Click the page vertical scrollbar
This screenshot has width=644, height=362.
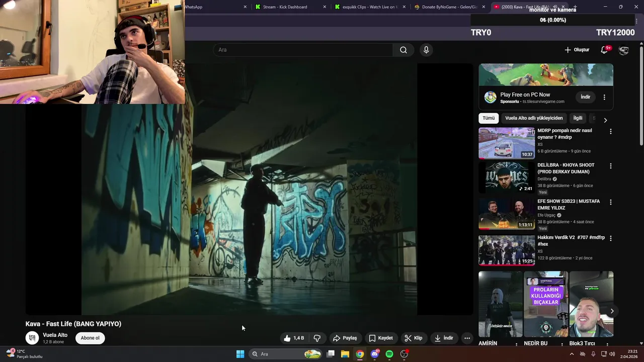click(x=641, y=96)
